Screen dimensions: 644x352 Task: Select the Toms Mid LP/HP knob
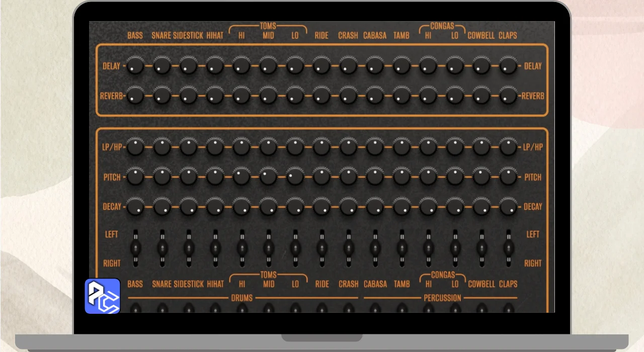pos(269,147)
